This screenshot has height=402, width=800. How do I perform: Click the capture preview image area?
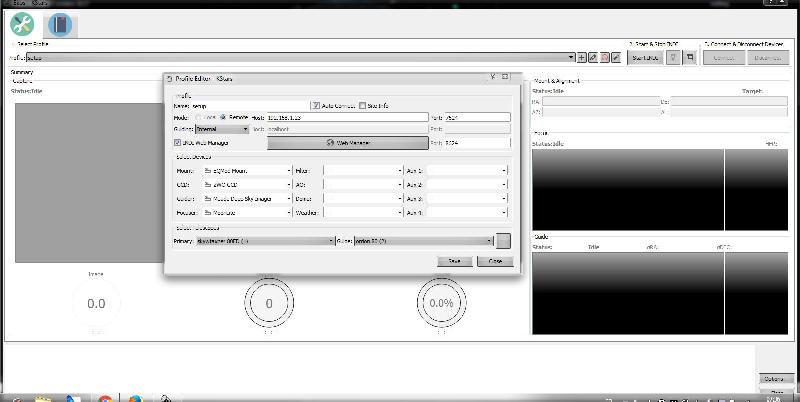tap(89, 183)
